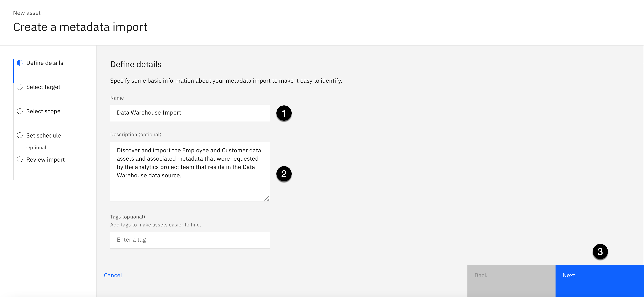Click the black number 3 callout badge
644x297 pixels.
click(x=600, y=251)
